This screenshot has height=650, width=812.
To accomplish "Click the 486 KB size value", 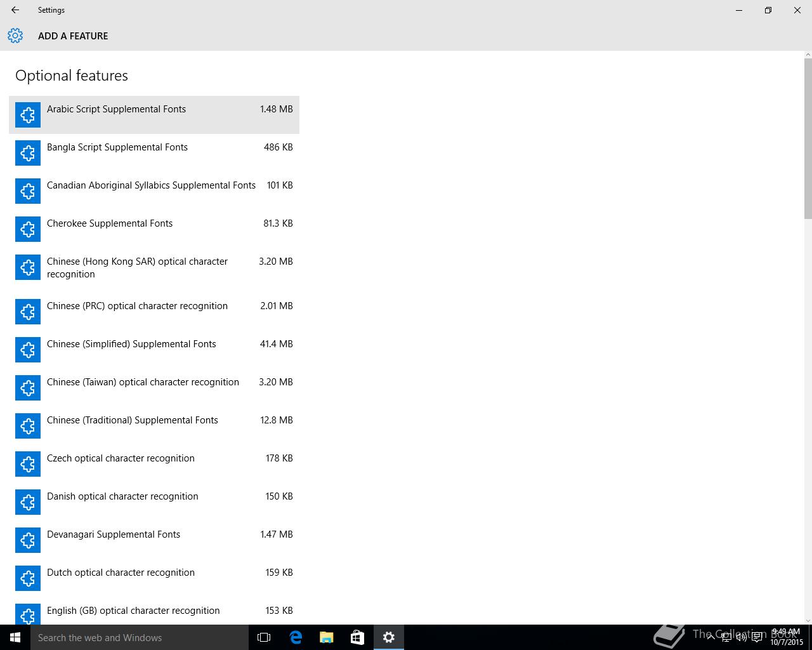I will (278, 147).
